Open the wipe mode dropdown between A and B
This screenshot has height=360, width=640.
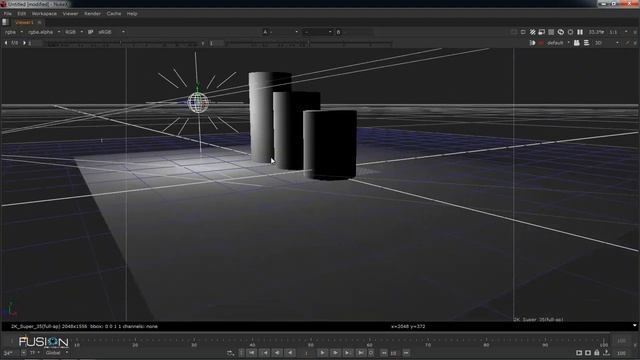318,32
